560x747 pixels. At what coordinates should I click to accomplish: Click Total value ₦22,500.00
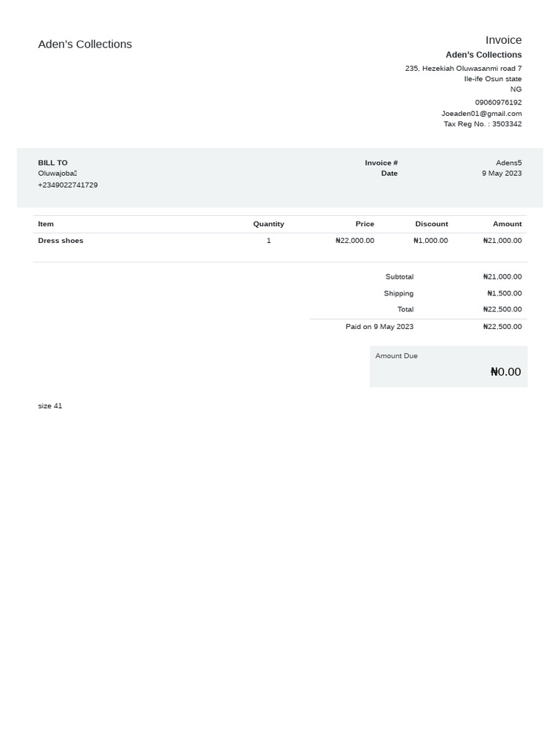coord(502,309)
